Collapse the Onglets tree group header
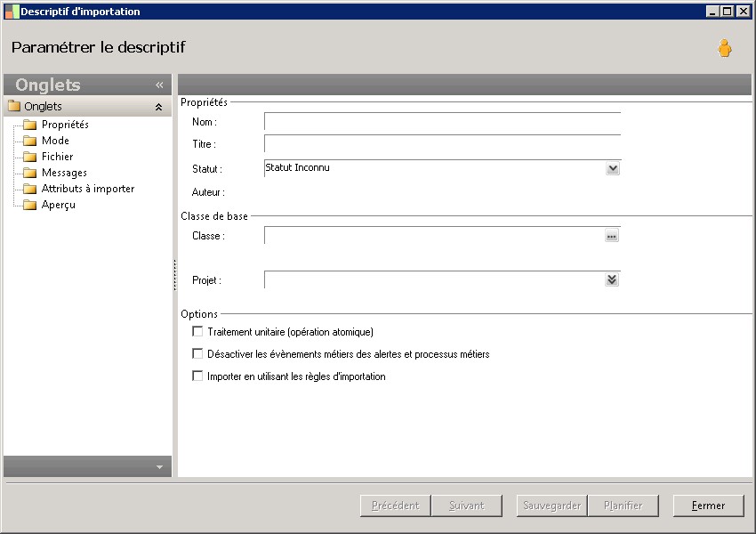Viewport: 756px width, 534px height. tap(158, 107)
